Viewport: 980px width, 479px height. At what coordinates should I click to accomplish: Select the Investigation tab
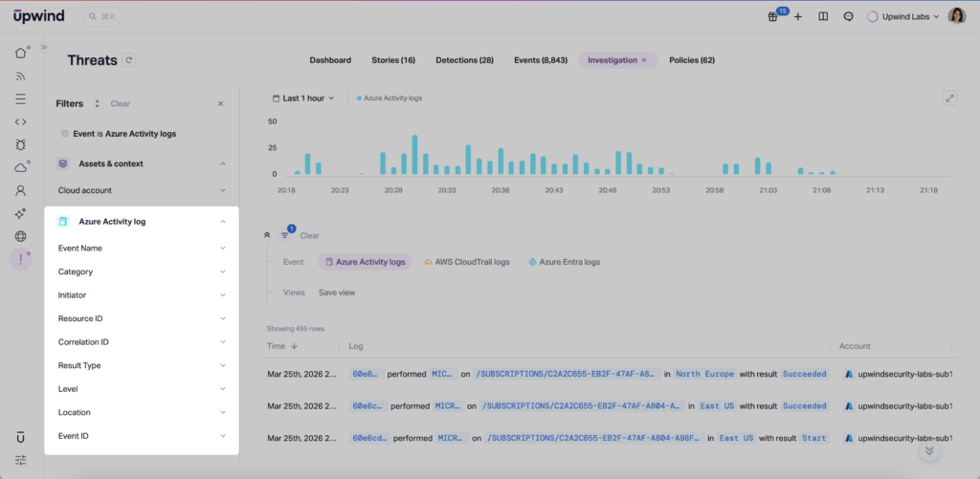[617, 60]
